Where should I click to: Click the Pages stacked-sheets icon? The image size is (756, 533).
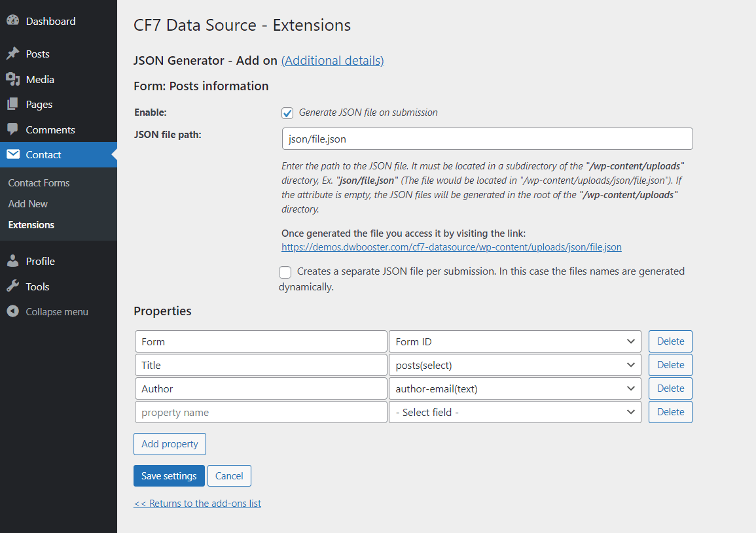coord(12,105)
